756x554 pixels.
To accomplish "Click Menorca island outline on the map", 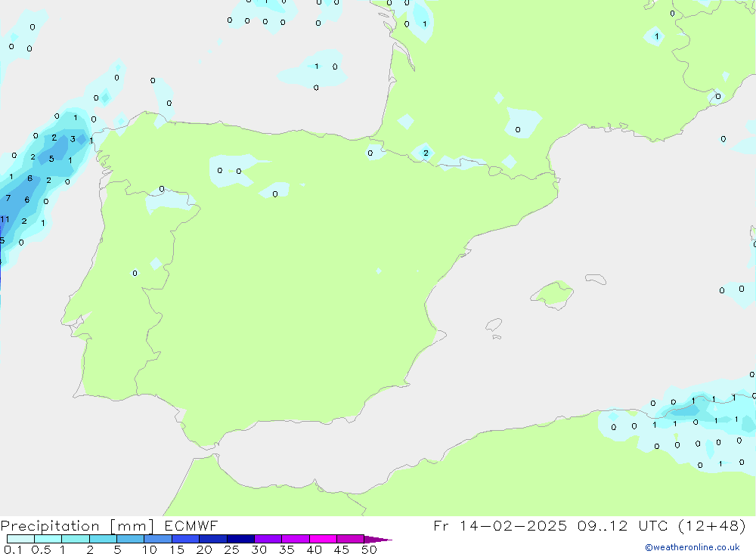I will tap(596, 279).
